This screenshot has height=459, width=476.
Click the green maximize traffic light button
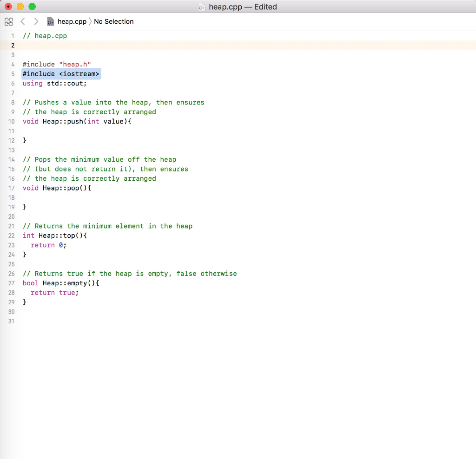click(x=32, y=7)
